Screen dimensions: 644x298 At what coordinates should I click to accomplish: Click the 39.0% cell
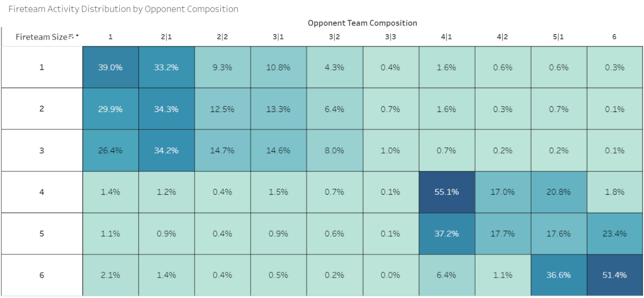110,68
